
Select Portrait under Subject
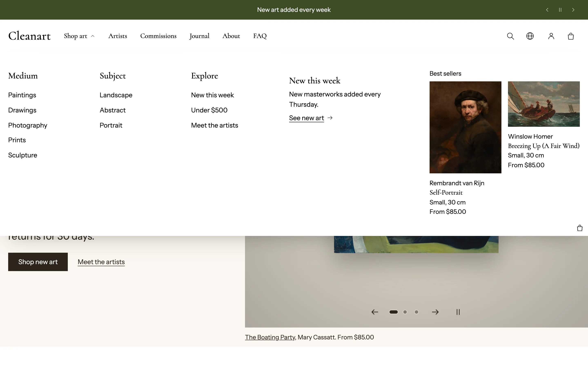tap(111, 125)
